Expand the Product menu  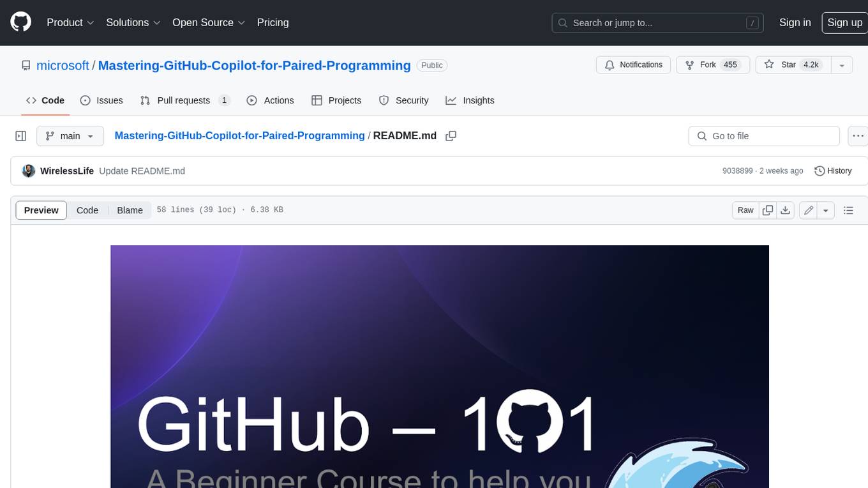coord(70,22)
